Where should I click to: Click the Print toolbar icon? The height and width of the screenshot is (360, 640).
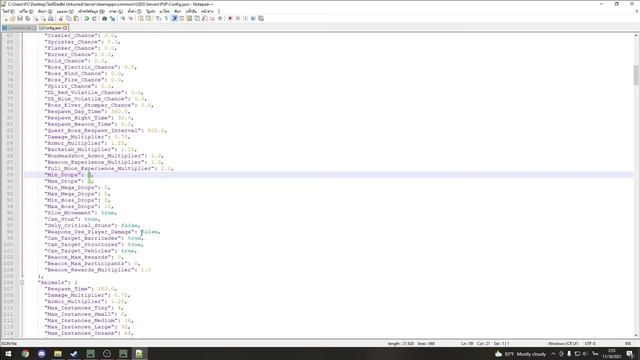pos(51,18)
